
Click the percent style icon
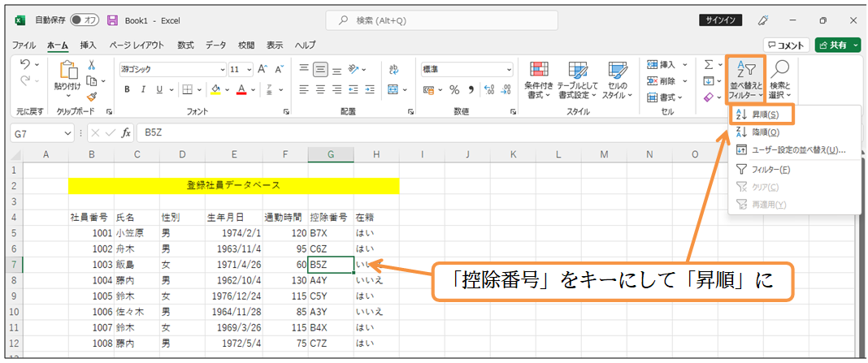(454, 89)
